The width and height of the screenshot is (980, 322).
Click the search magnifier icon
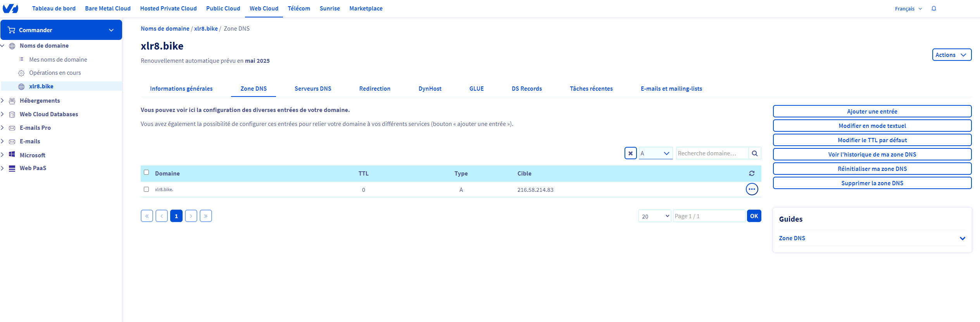754,153
